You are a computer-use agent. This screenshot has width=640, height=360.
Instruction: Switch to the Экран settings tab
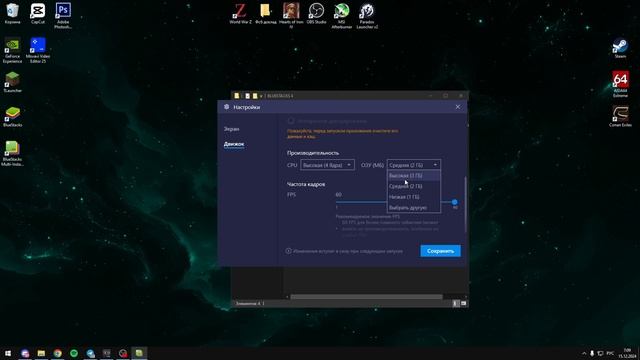click(231, 129)
